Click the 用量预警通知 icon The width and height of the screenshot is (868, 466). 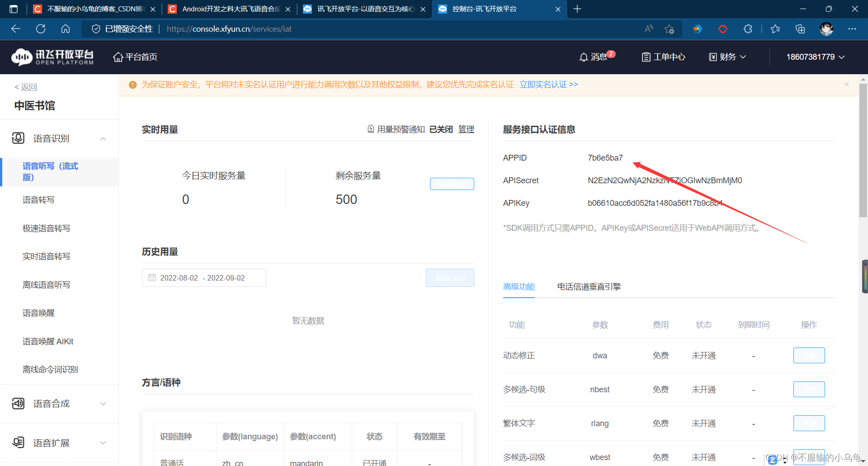371,129
